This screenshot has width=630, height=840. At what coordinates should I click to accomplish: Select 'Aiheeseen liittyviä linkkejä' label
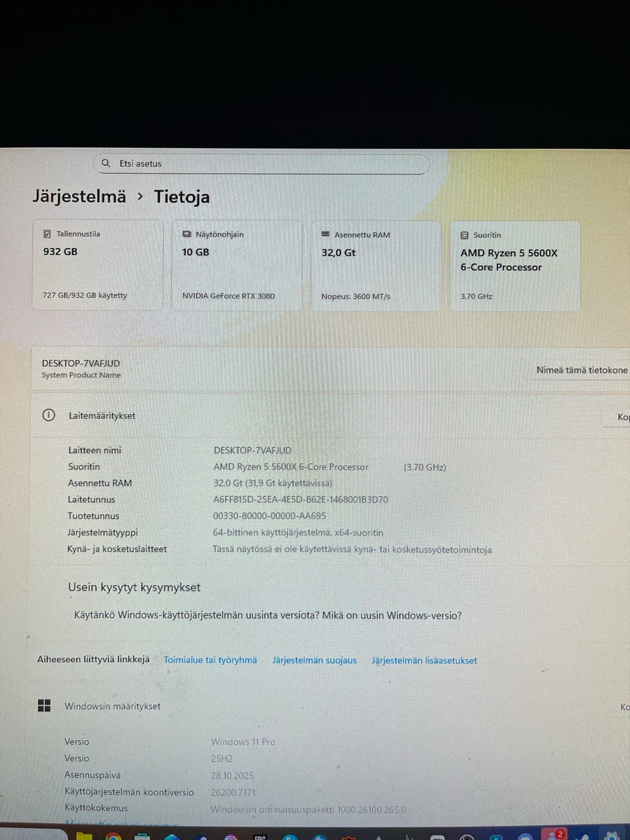[x=93, y=660]
